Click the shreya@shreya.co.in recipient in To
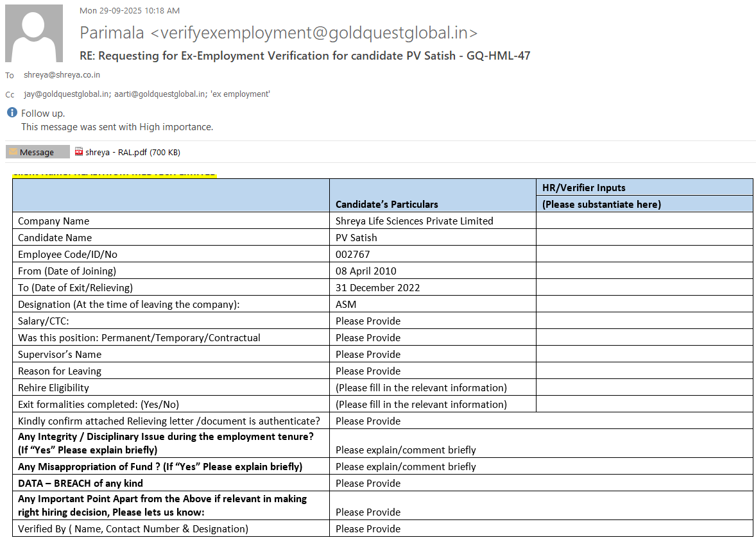Image resolution: width=756 pixels, height=540 pixels. click(x=62, y=75)
